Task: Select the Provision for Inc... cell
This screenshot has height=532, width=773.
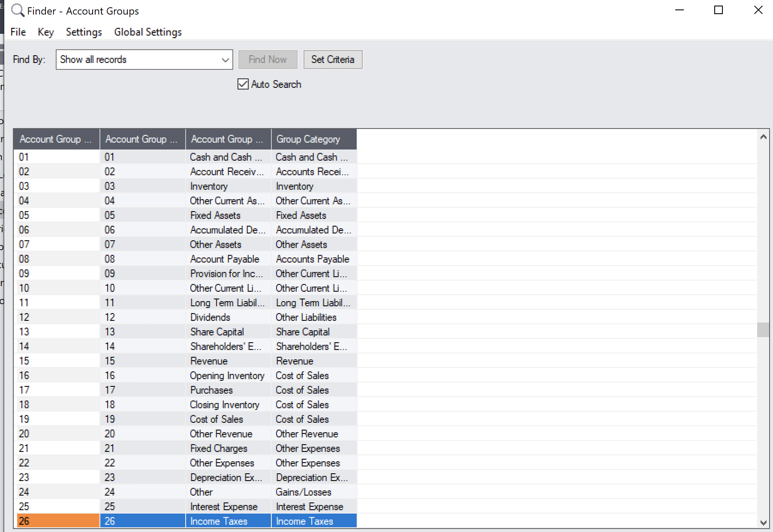Action: (x=229, y=274)
